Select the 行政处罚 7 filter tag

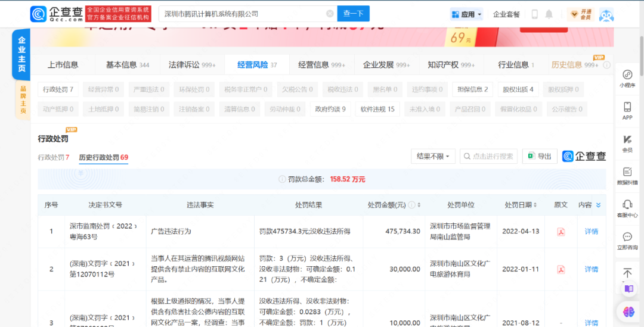click(x=58, y=89)
